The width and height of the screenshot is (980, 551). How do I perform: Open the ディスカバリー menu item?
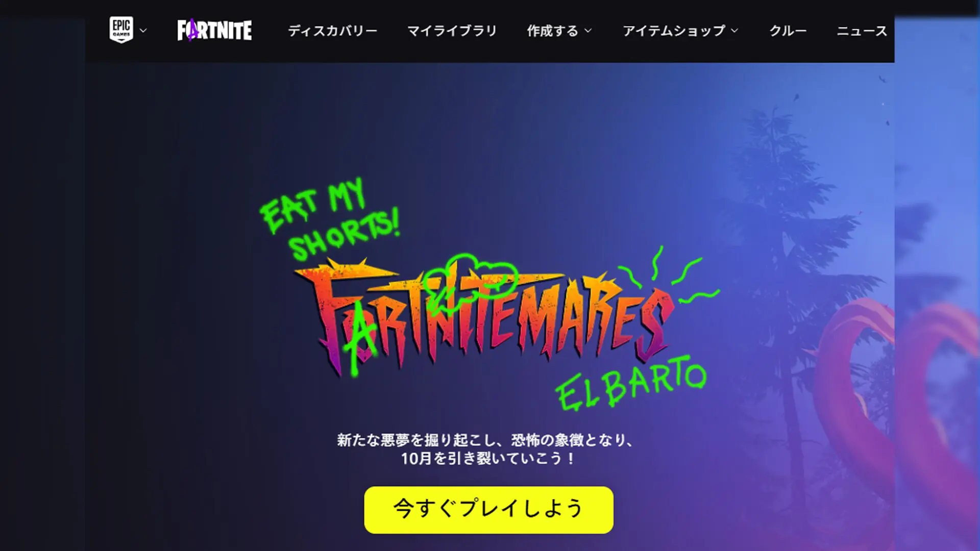(332, 31)
